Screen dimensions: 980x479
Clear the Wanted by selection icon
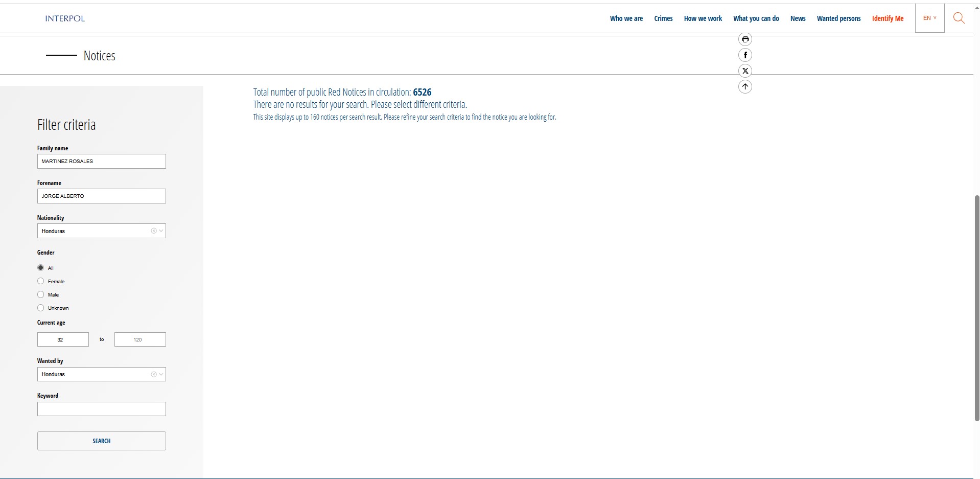click(x=153, y=374)
